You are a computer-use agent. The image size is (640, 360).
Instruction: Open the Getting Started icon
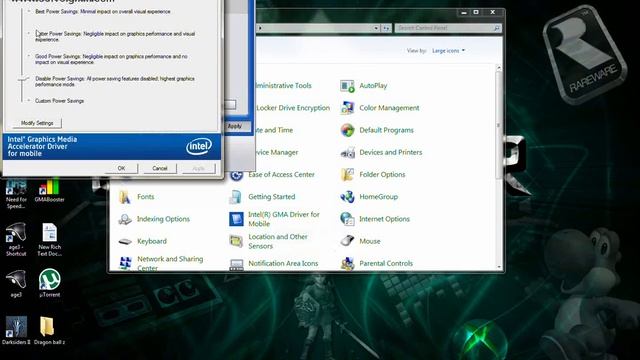click(x=236, y=197)
